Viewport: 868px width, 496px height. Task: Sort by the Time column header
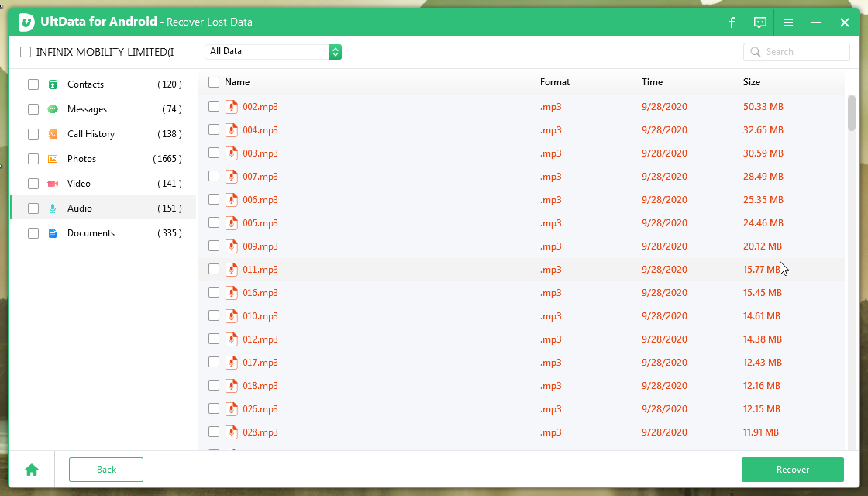[652, 82]
